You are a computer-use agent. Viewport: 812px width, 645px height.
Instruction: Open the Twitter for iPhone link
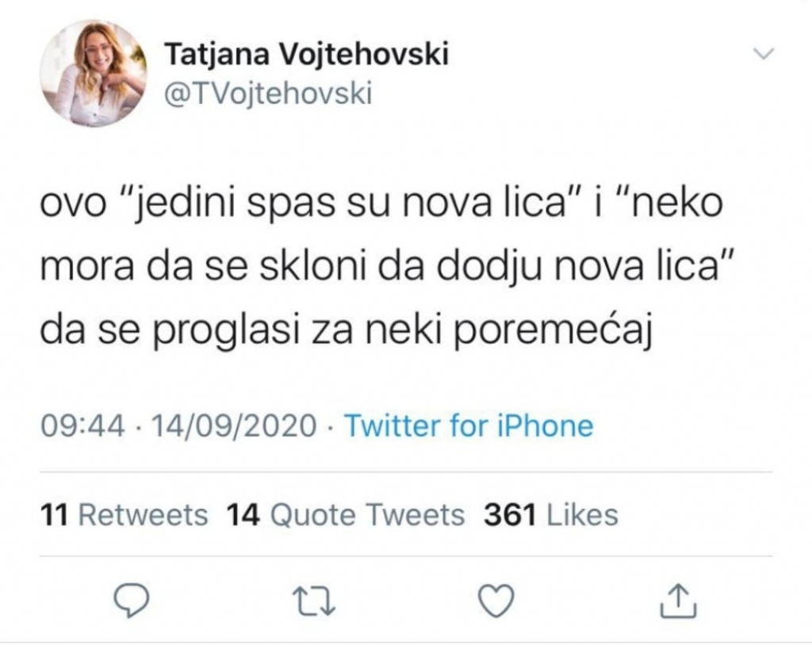(x=468, y=426)
